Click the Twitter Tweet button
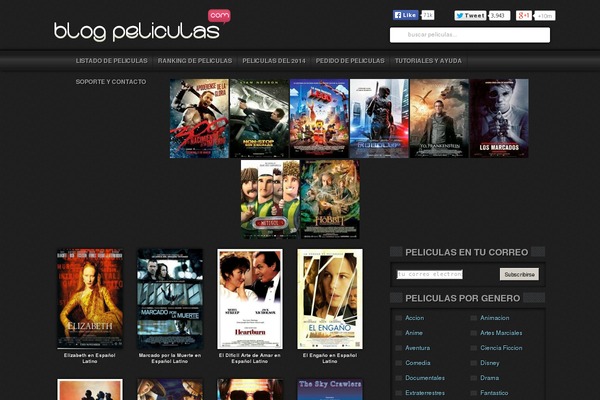Screen dimensions: 600x400 tap(470, 16)
